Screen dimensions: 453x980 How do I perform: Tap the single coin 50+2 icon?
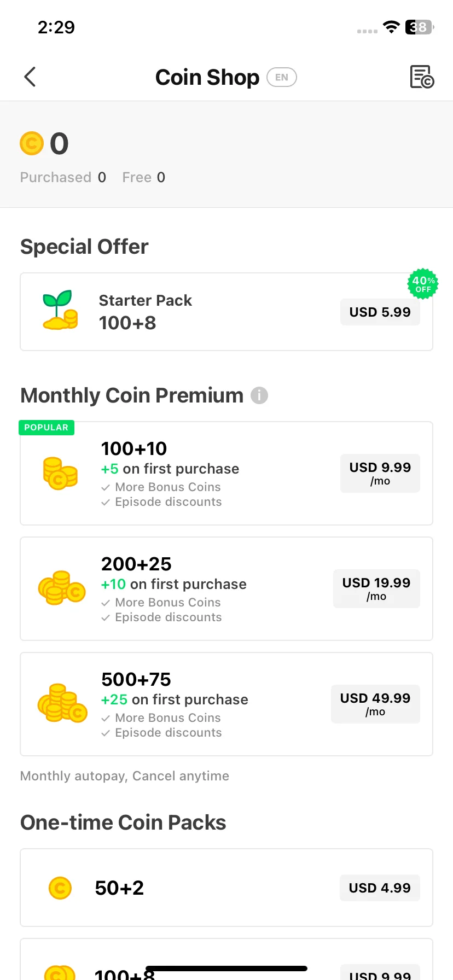click(60, 888)
